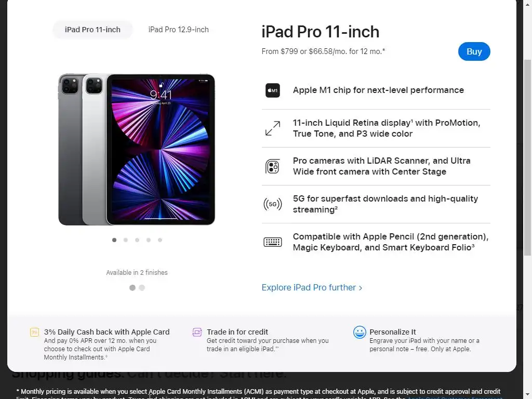Click the blue Buy button
The width and height of the screenshot is (532, 399).
(x=474, y=51)
